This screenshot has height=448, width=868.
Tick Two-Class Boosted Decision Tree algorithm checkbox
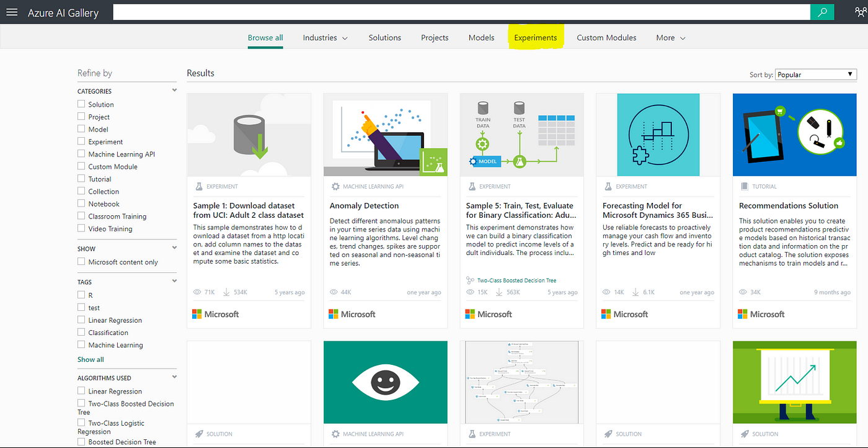coord(81,403)
